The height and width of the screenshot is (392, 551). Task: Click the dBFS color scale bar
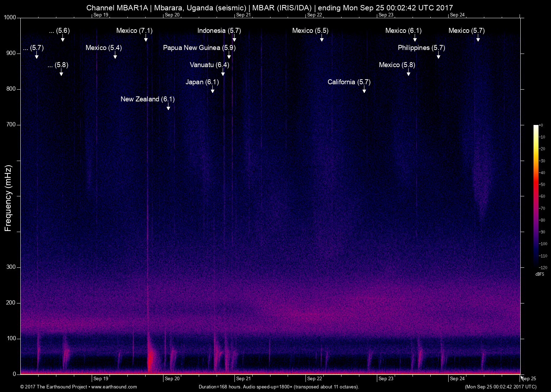click(536, 196)
